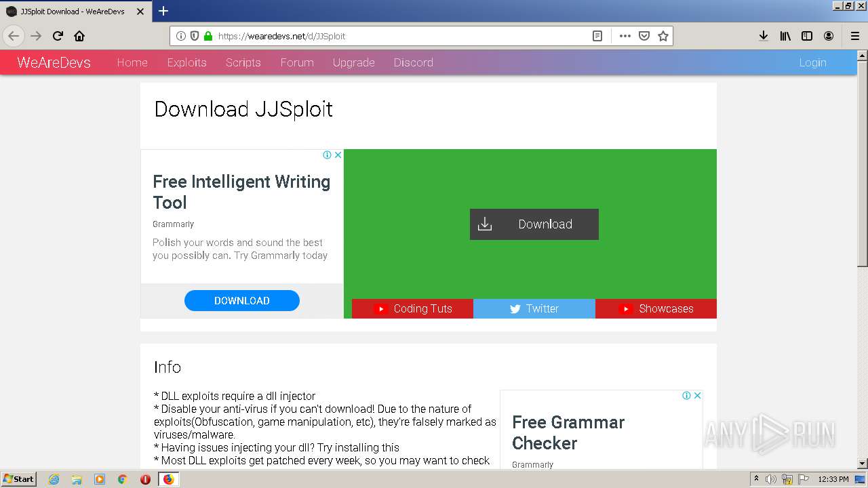Click the 12:33 PM system clock
The height and width of the screenshot is (488, 868).
tap(833, 479)
